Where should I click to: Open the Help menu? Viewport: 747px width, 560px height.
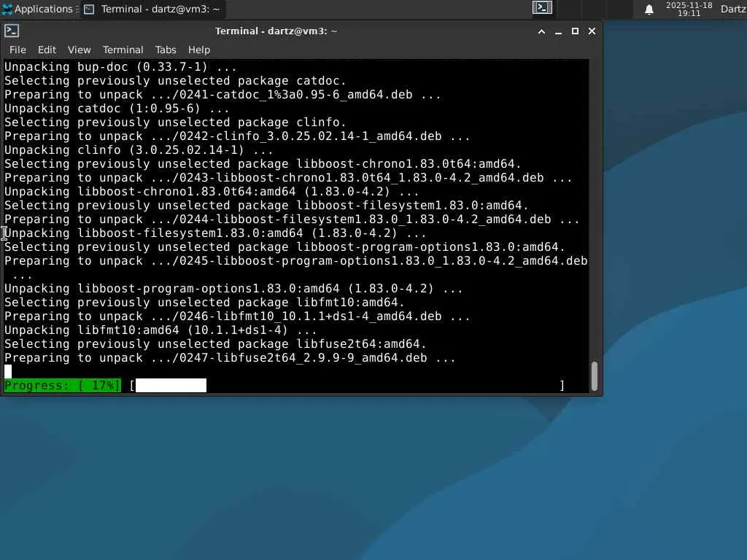[198, 50]
